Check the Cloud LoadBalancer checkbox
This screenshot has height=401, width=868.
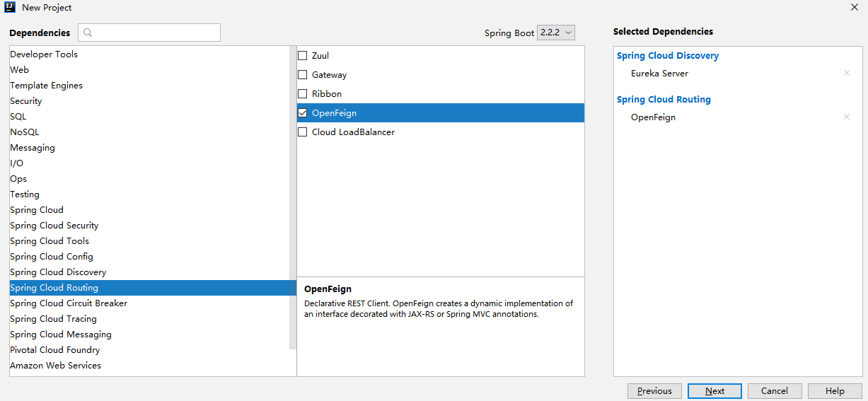303,132
